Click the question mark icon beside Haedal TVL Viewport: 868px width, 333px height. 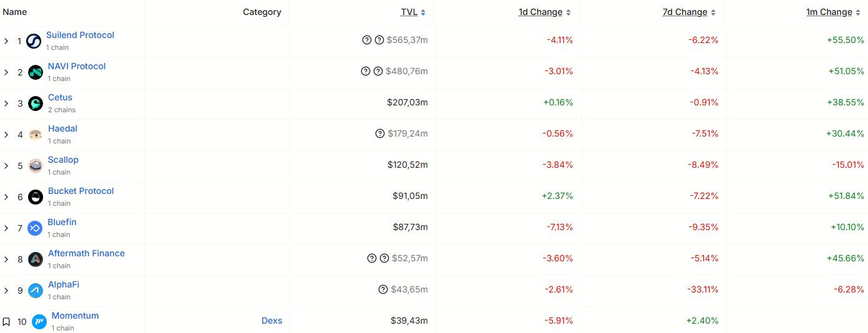tap(380, 133)
